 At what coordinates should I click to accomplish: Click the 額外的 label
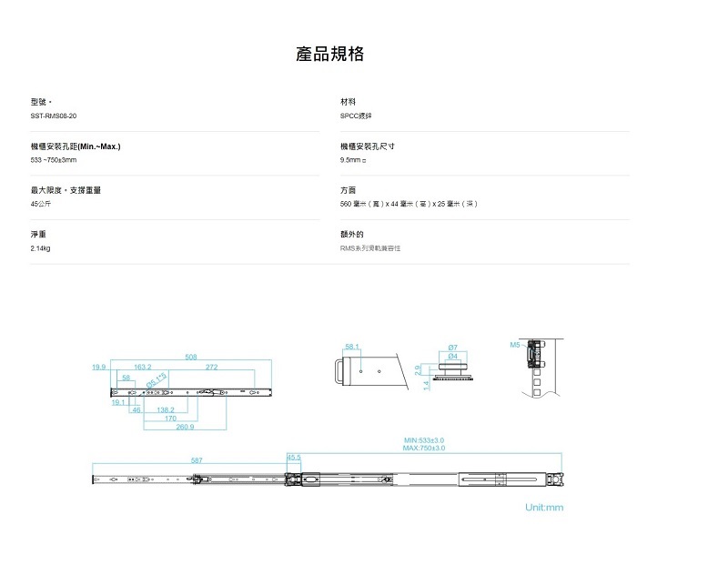[351, 235]
